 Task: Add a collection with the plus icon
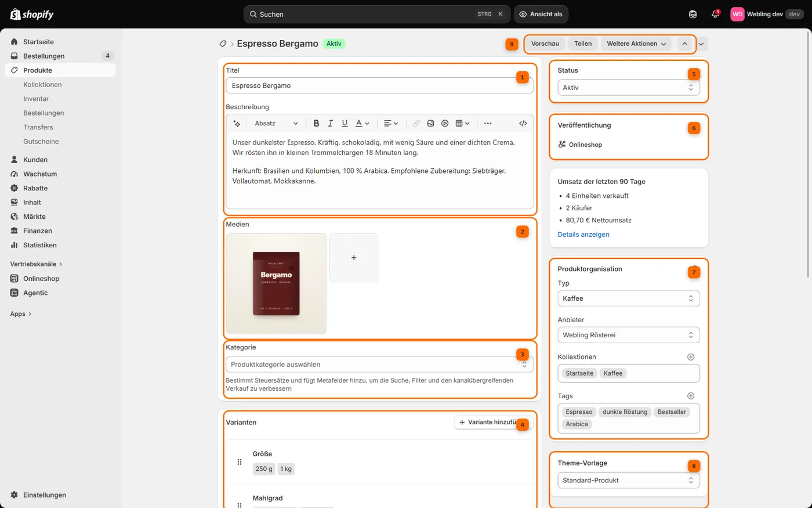[691, 357]
